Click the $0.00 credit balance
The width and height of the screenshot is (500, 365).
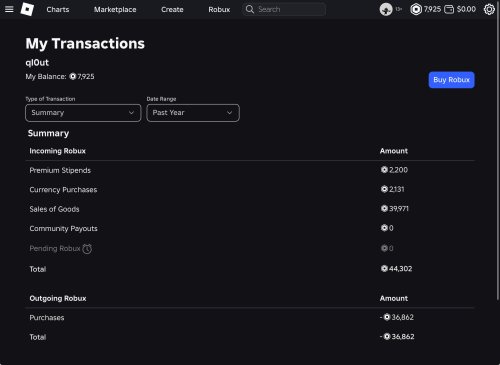tap(466, 9)
